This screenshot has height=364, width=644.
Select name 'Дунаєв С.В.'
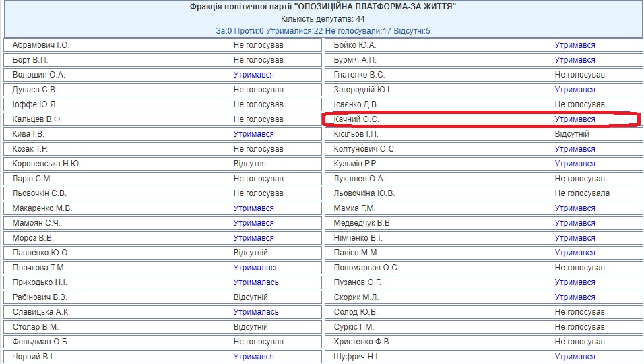(35, 90)
